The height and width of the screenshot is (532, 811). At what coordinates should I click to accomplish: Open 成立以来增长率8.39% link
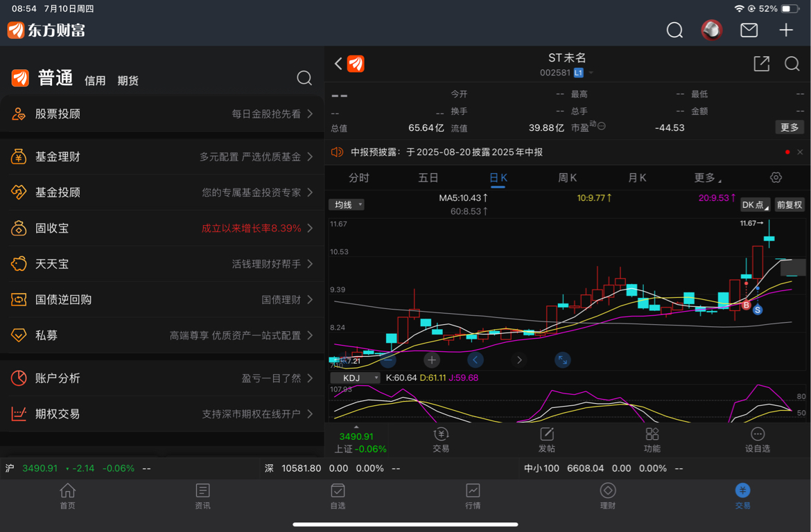251,228
